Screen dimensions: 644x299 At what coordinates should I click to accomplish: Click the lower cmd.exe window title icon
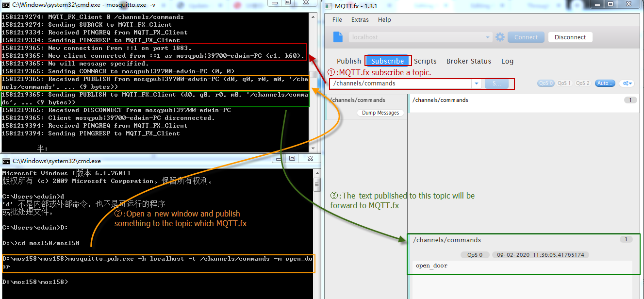[6, 161]
